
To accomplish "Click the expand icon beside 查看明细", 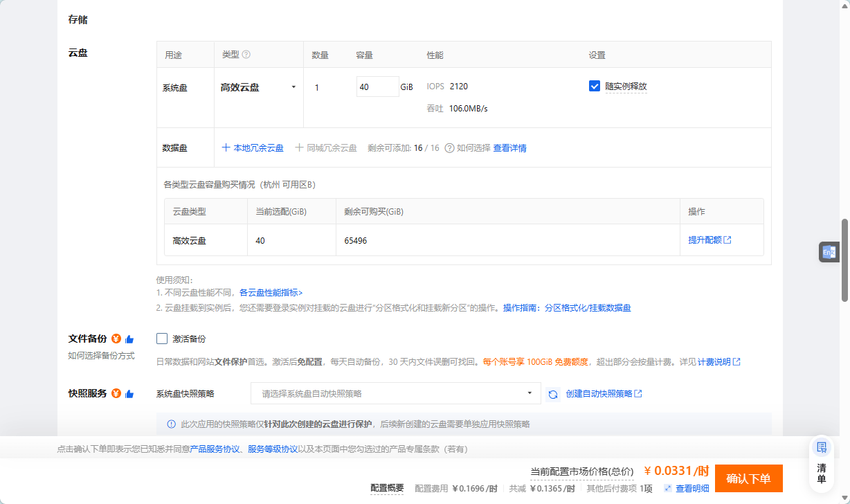I will click(668, 489).
